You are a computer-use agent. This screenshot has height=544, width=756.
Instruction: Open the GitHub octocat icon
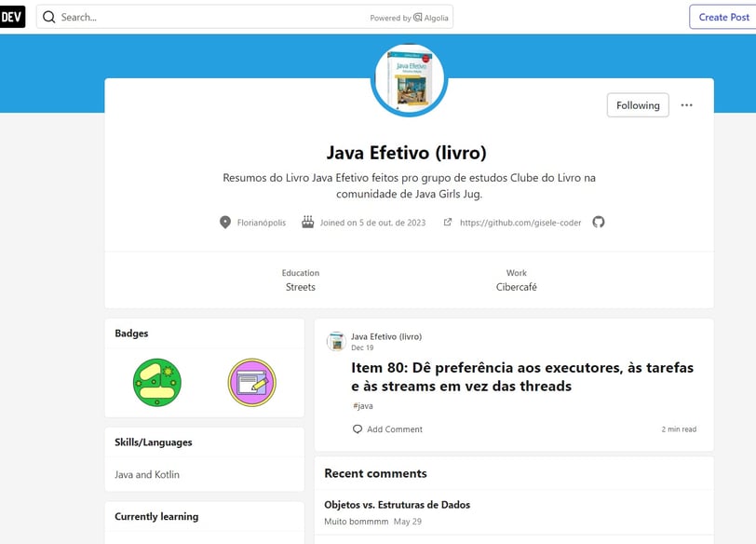599,222
